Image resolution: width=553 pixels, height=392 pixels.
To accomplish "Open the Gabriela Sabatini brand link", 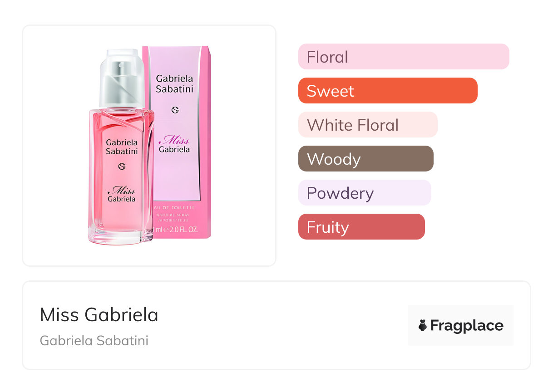I will [94, 341].
